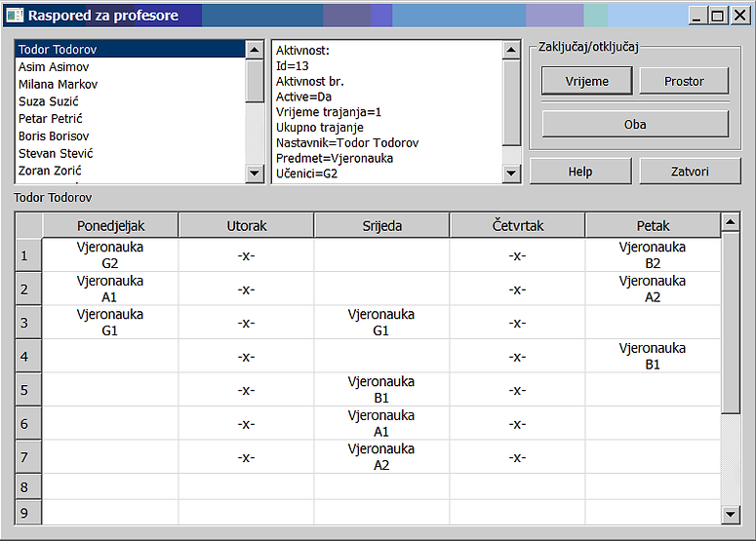The height and width of the screenshot is (541, 756).
Task: Click the Zatvori button
Action: click(690, 171)
